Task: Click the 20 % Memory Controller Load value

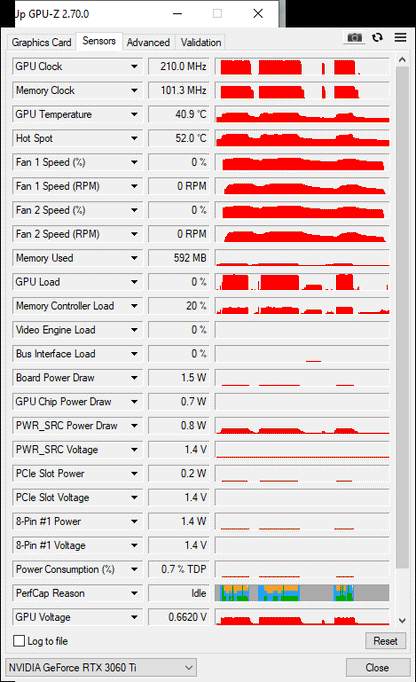Action: pyautogui.click(x=178, y=306)
